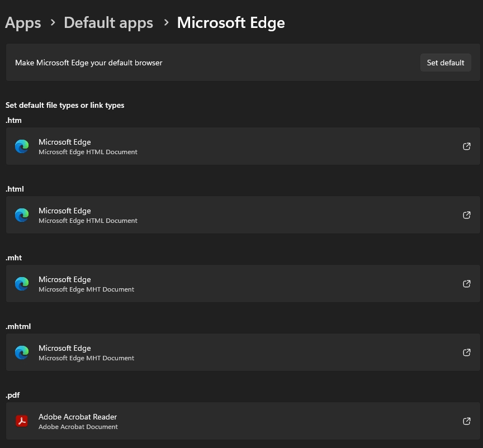Image resolution: width=483 pixels, height=448 pixels.
Task: Open the external link icon for .mhtml
Action: click(x=467, y=352)
